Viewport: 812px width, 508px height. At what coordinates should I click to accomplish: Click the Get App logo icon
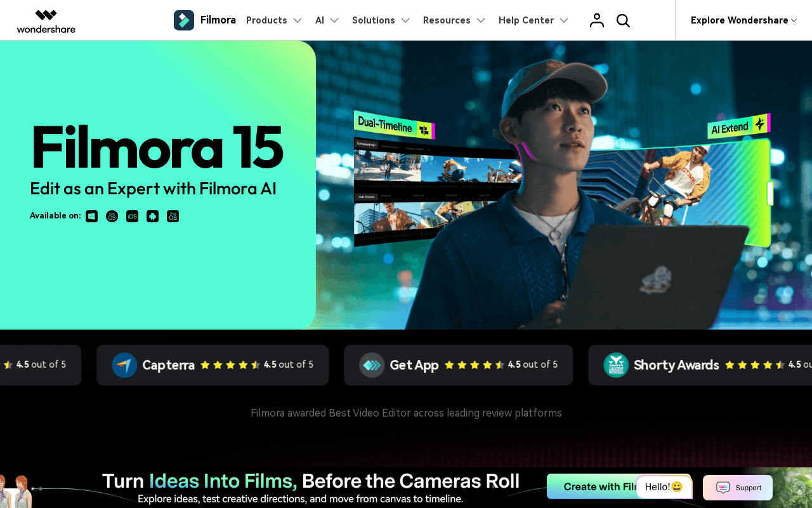pos(372,365)
